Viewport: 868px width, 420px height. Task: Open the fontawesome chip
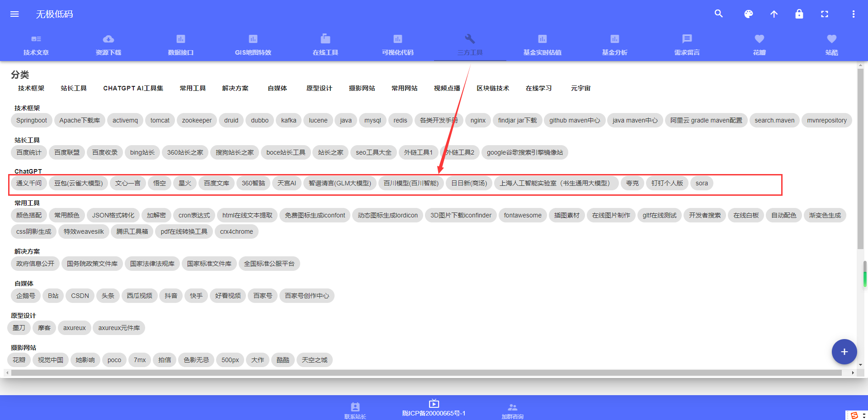point(523,215)
